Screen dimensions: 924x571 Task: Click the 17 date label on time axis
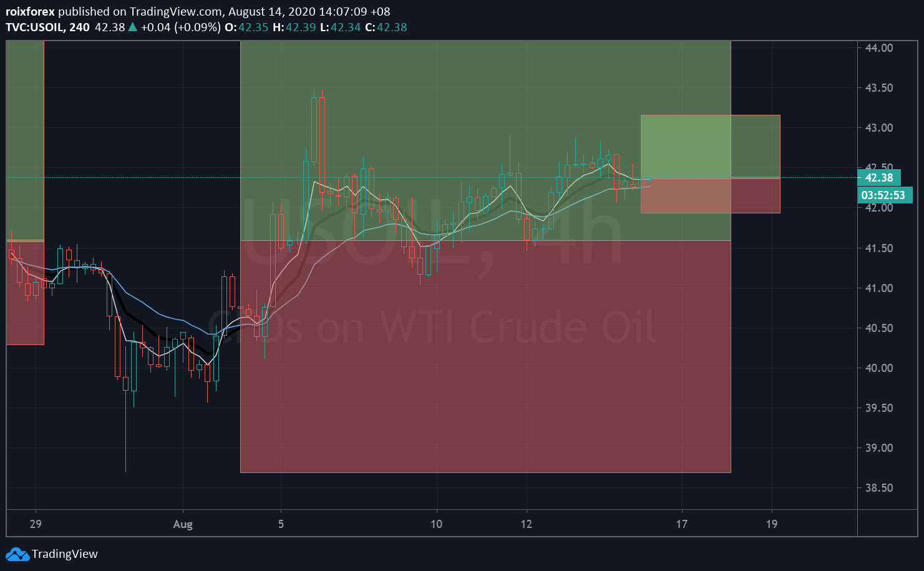pyautogui.click(x=682, y=524)
